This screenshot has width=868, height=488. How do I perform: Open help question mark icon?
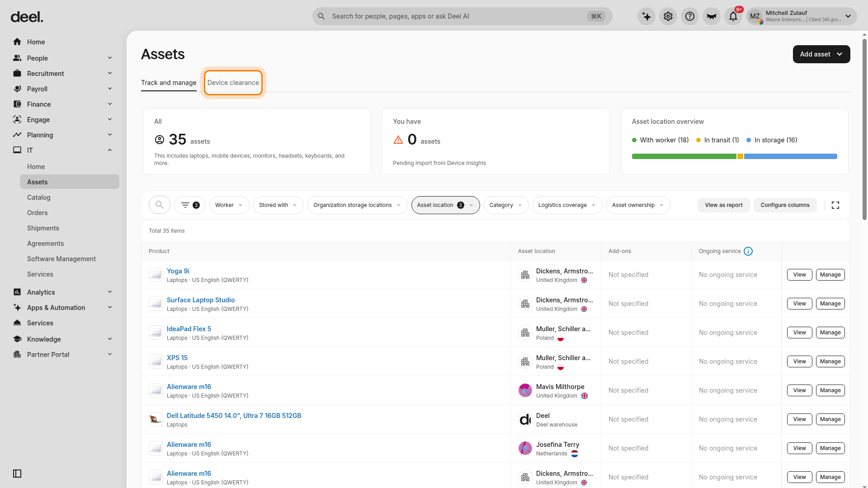[x=690, y=16]
